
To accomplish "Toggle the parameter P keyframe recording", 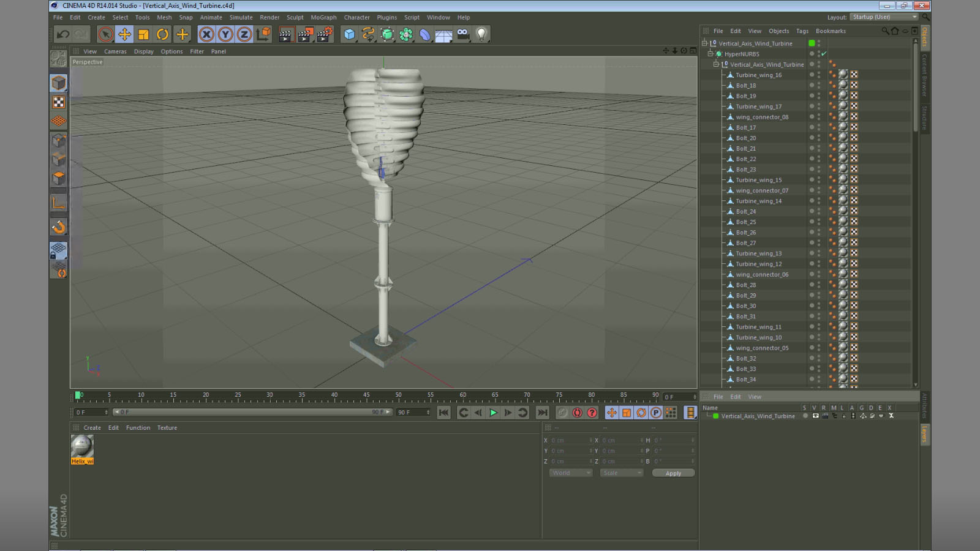I will [656, 413].
